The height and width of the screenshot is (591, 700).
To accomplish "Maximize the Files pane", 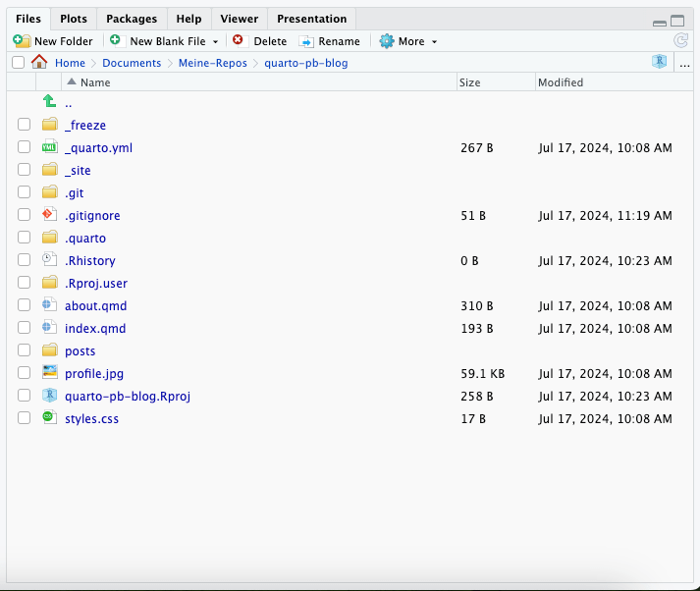I will coord(677,21).
